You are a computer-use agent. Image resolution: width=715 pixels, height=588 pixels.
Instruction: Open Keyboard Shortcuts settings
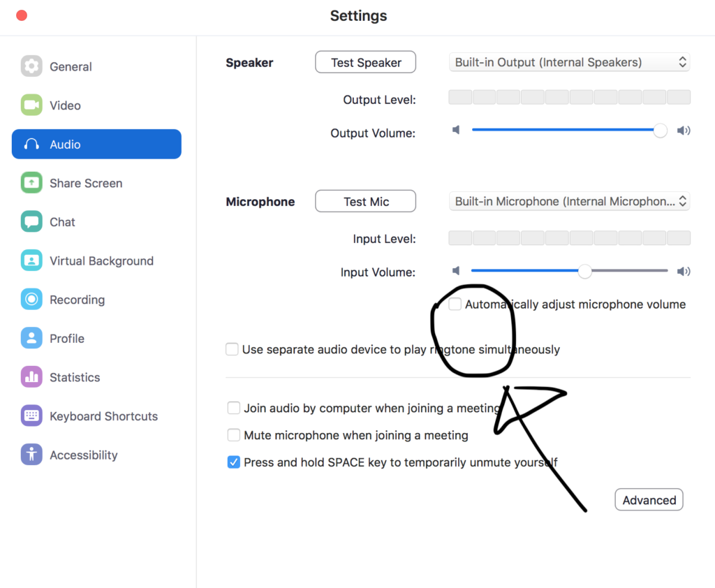pos(96,416)
